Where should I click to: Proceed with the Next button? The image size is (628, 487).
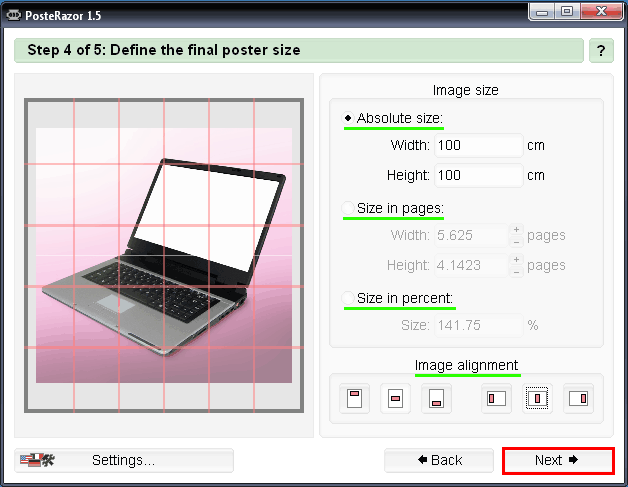(558, 460)
